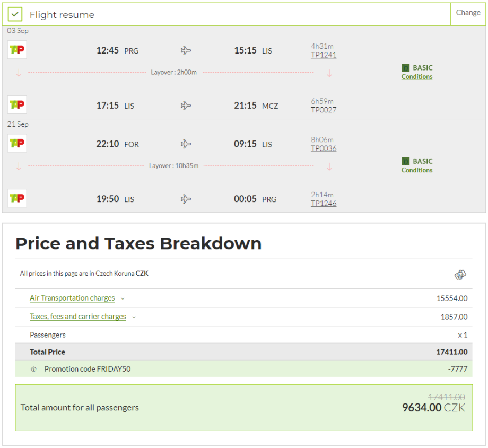Expand Taxes, fees and carrier charges

point(77,317)
